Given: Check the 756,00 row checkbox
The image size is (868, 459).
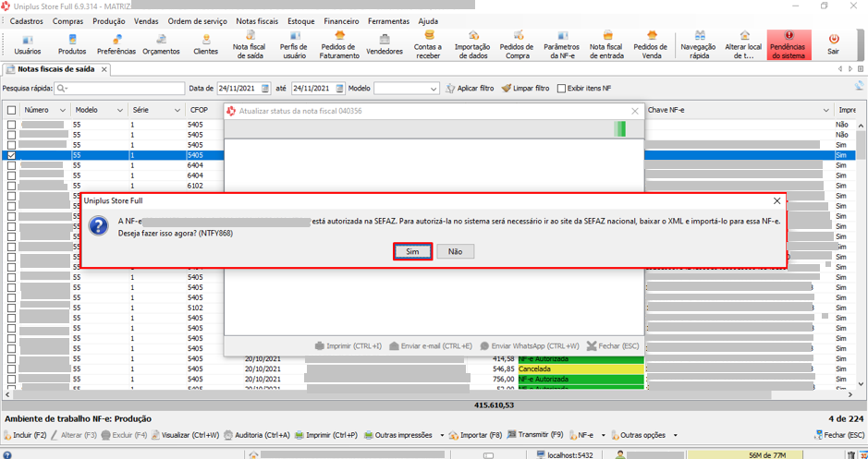Looking at the screenshot, I should [11, 380].
